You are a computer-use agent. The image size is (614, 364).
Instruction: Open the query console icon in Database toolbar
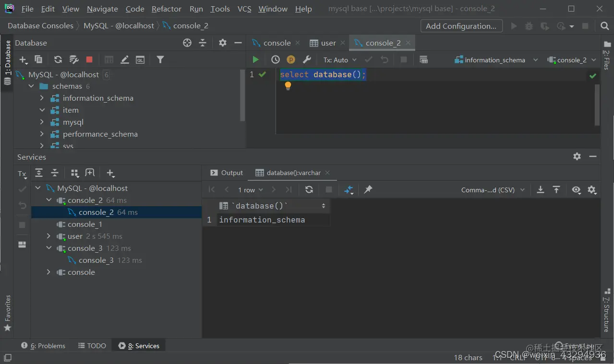pos(140,59)
